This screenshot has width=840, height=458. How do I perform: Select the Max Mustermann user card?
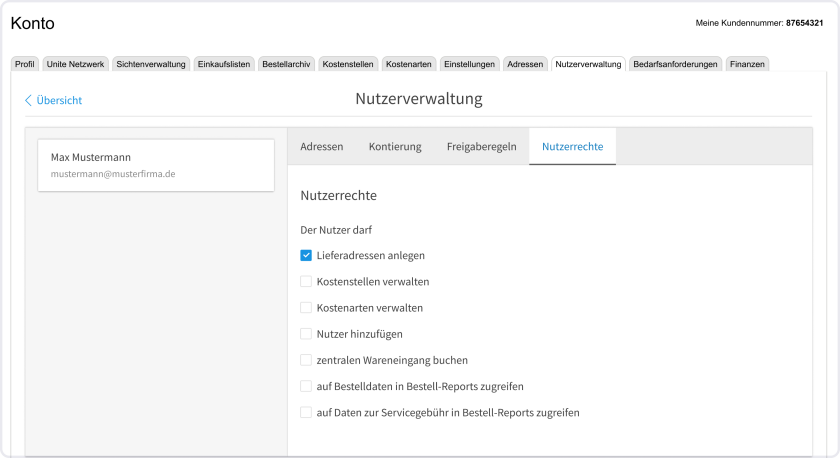pos(155,165)
